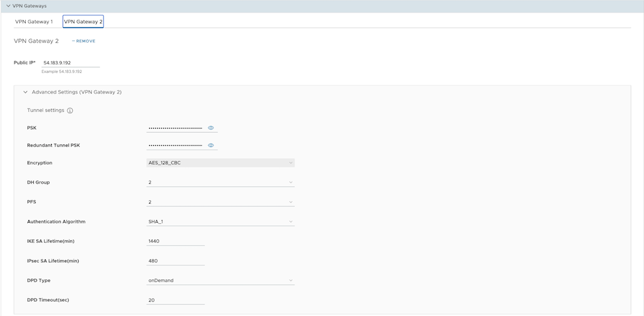644x316 pixels.
Task: Open the DH Group dropdown
Action: [220, 182]
